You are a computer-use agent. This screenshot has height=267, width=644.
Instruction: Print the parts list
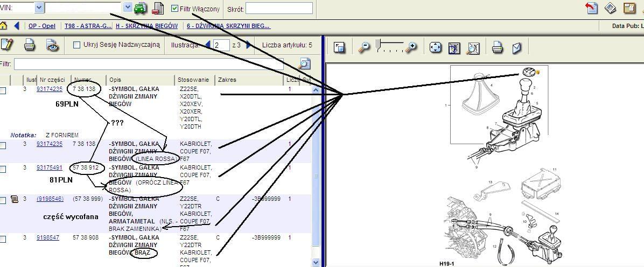click(29, 45)
